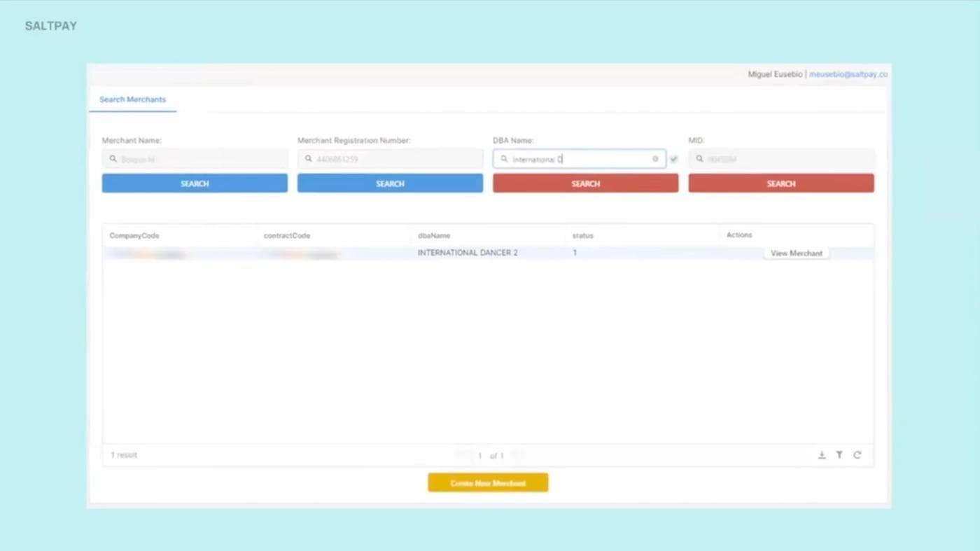The image size is (980, 551).
Task: Click the download icon below the results table
Action: click(822, 455)
